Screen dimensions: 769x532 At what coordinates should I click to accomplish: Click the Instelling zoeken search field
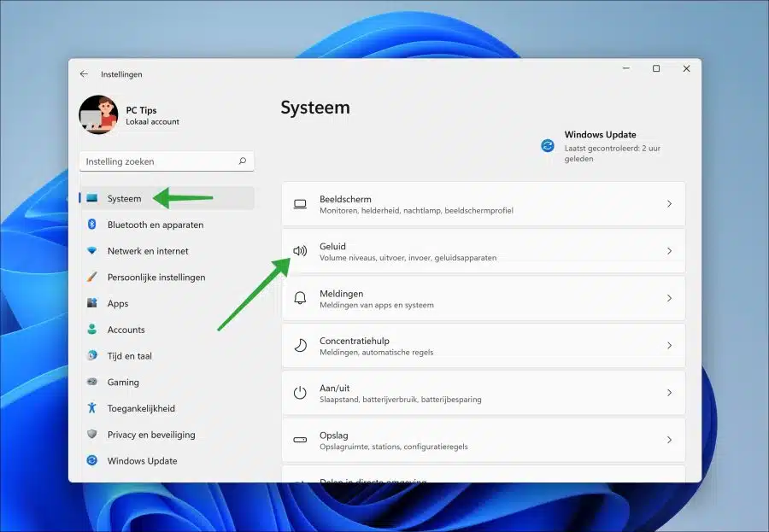click(167, 161)
